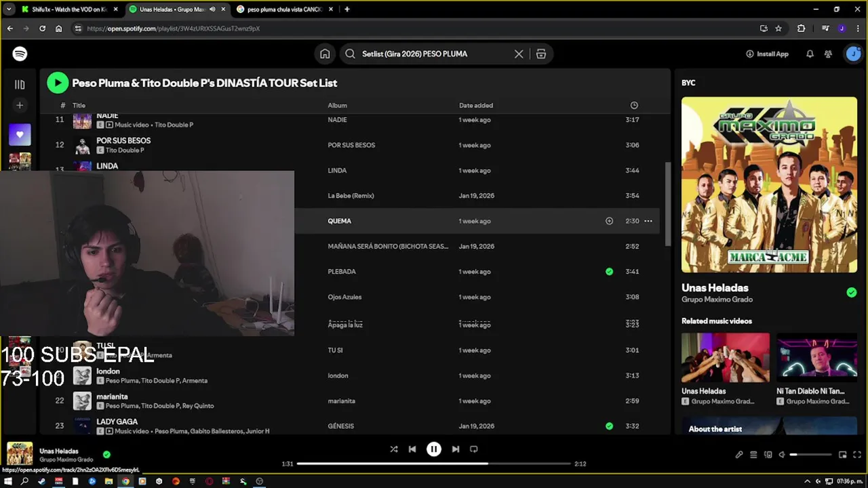Open Chrome three-dot menu
The width and height of the screenshot is (868, 488).
pyautogui.click(x=858, y=28)
